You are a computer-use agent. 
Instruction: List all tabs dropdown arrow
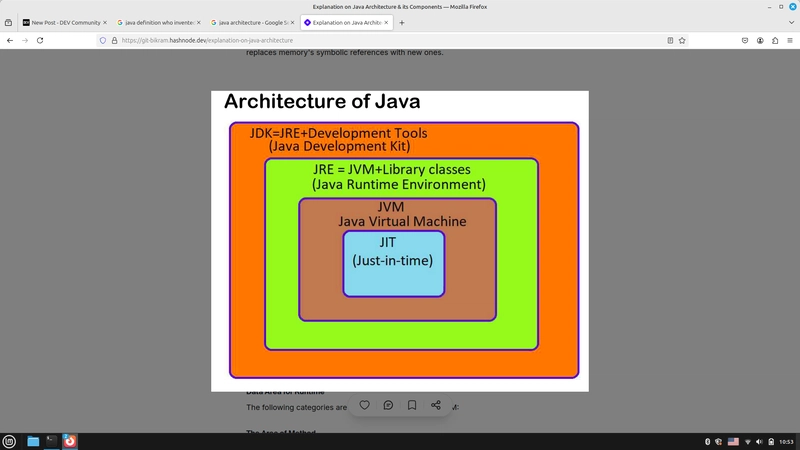(x=791, y=22)
